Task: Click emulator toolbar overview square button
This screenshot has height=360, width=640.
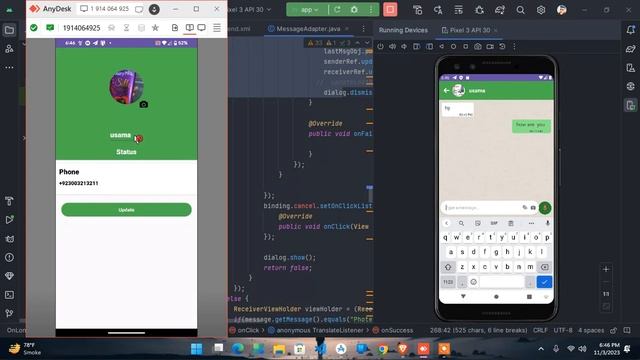Action: point(465,47)
